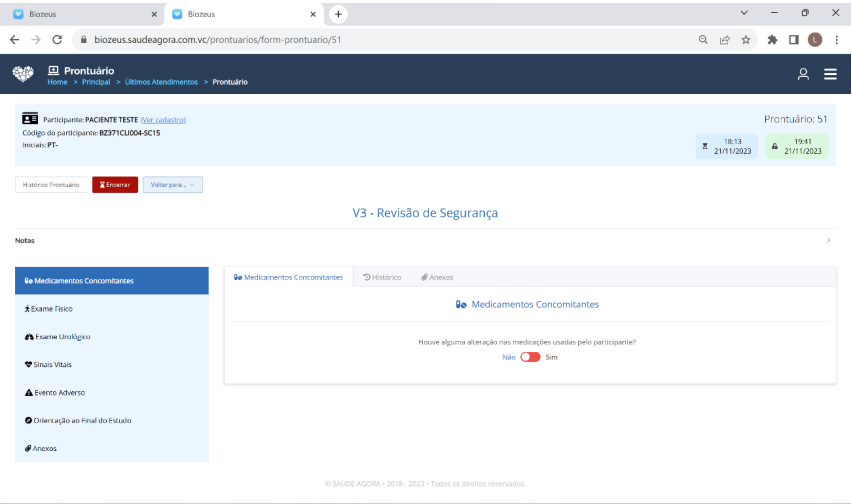This screenshot has height=504, width=852.
Task: Select Exame Físico in sidebar
Action: 50,309
